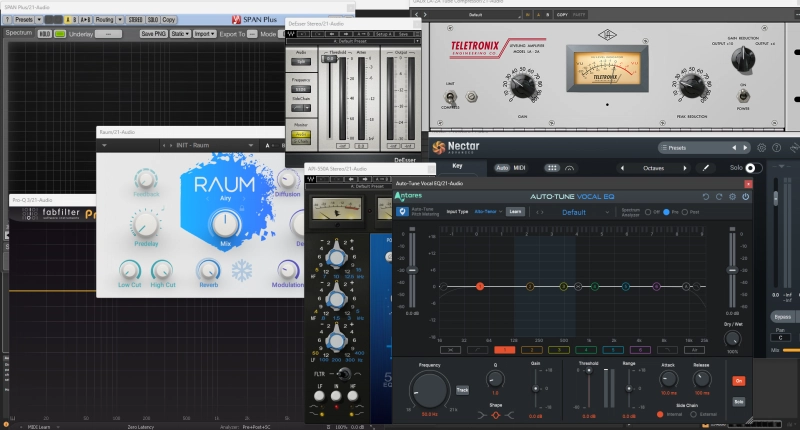800x430 pixels.
Task: Open Nectar settings gear icon
Action: 762,148
